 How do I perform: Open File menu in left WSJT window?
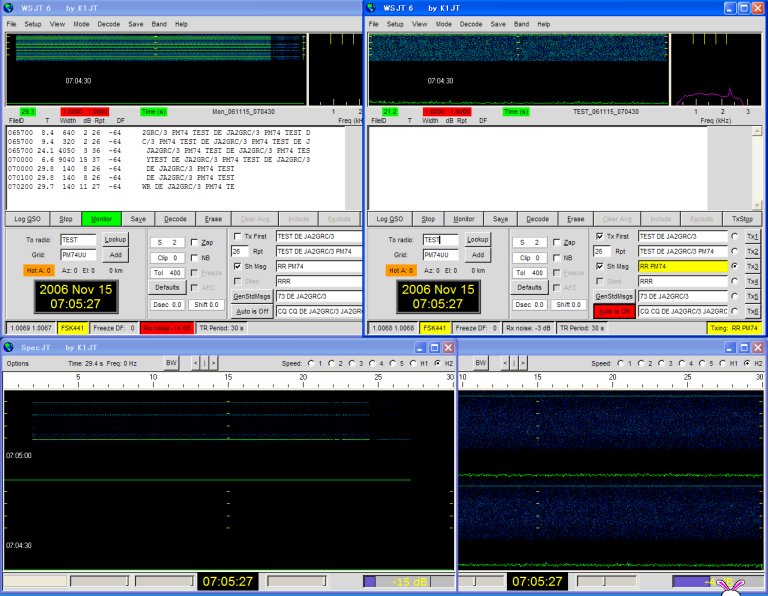[11, 24]
